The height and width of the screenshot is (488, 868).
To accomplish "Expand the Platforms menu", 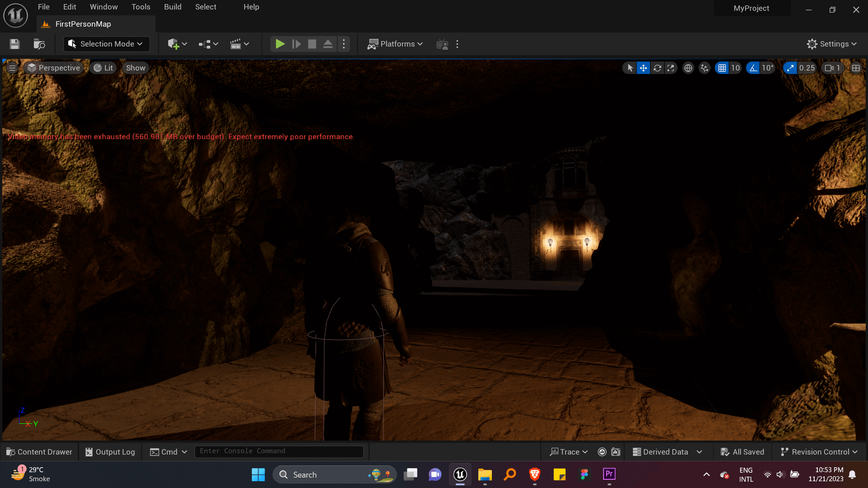I will coord(395,44).
